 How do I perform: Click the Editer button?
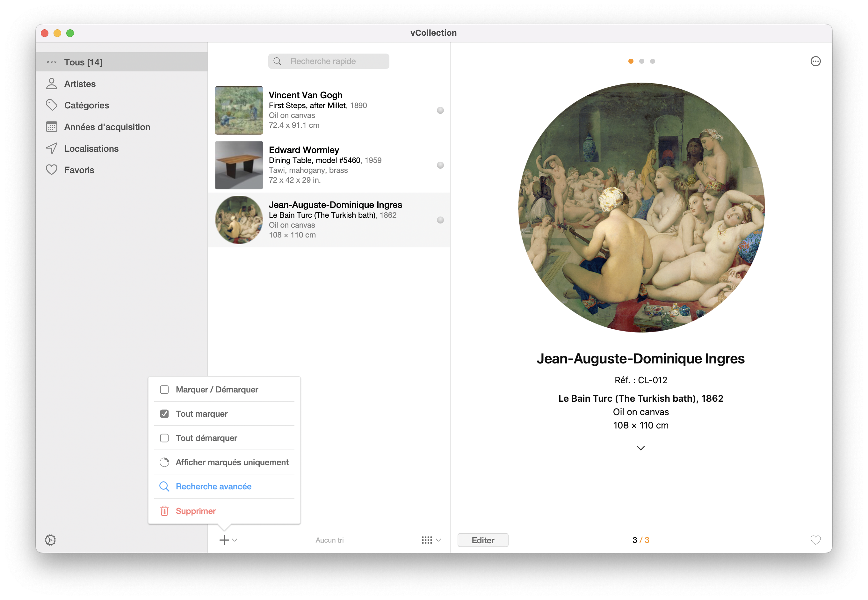click(483, 540)
